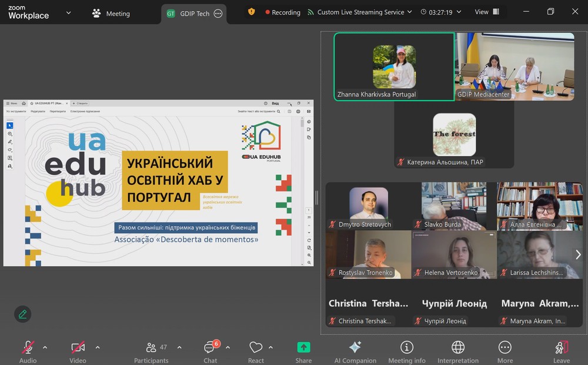Expand the caret beside React
Viewport: 588px width, 365px height.
(x=270, y=347)
